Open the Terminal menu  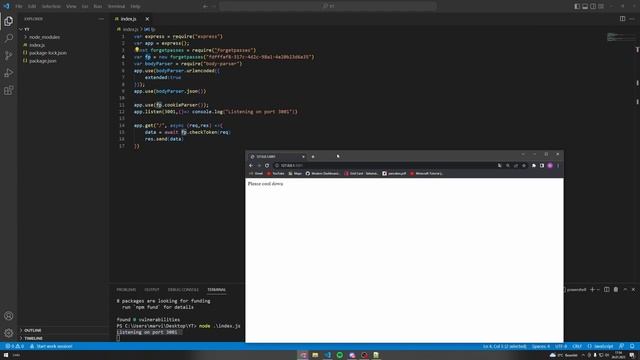coord(116,6)
